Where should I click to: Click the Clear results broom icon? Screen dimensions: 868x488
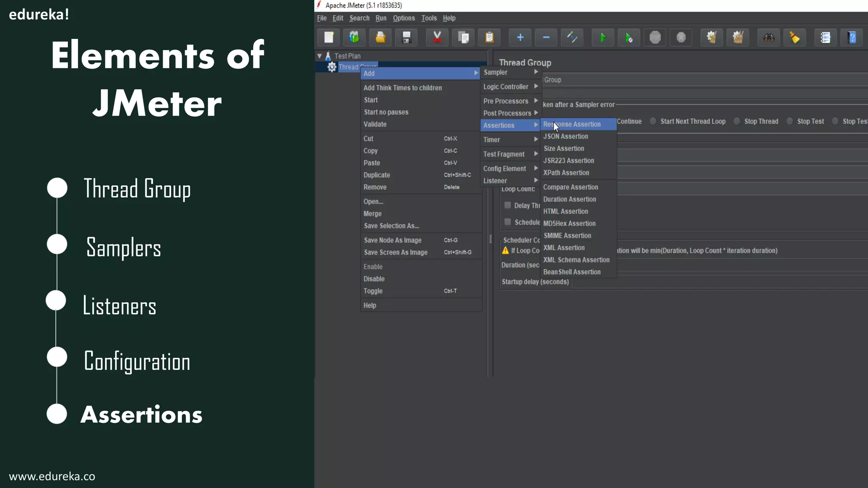click(712, 37)
